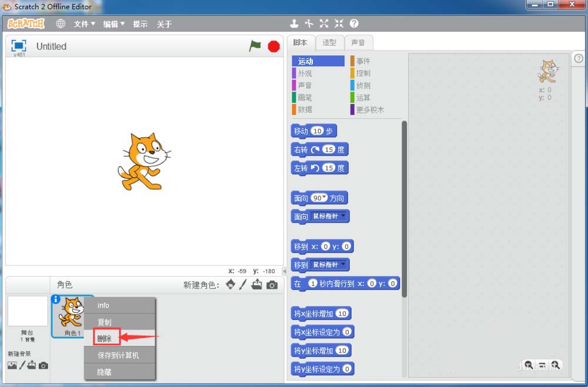This screenshot has height=387, width=588.
Task: Switch to the 脚本 tab
Action: point(300,43)
